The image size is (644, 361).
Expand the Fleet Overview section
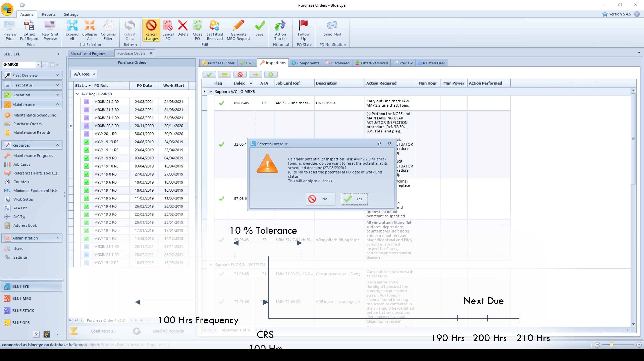click(x=57, y=76)
